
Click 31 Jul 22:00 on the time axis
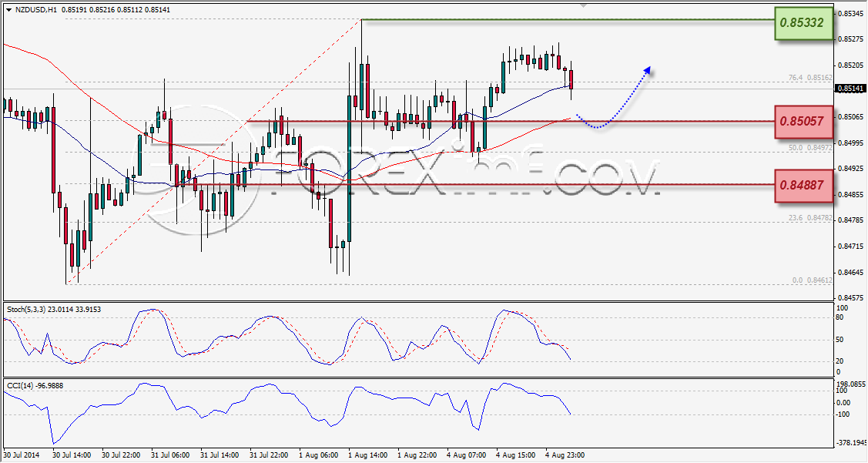[269, 455]
